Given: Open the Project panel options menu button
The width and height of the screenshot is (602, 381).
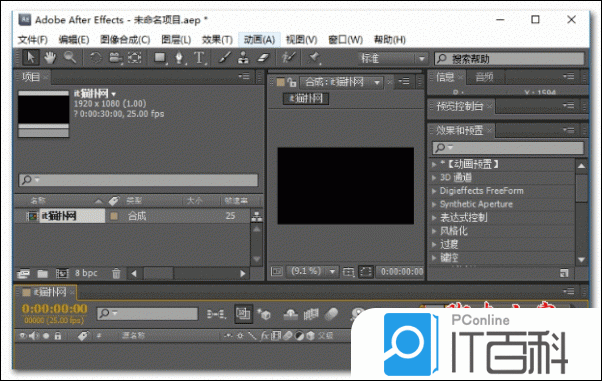Looking at the screenshot, I should [x=244, y=76].
